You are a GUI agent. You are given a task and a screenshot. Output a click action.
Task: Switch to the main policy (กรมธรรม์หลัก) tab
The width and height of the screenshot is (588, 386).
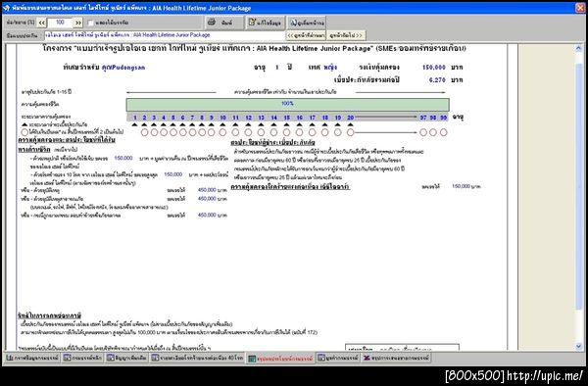tap(82, 358)
